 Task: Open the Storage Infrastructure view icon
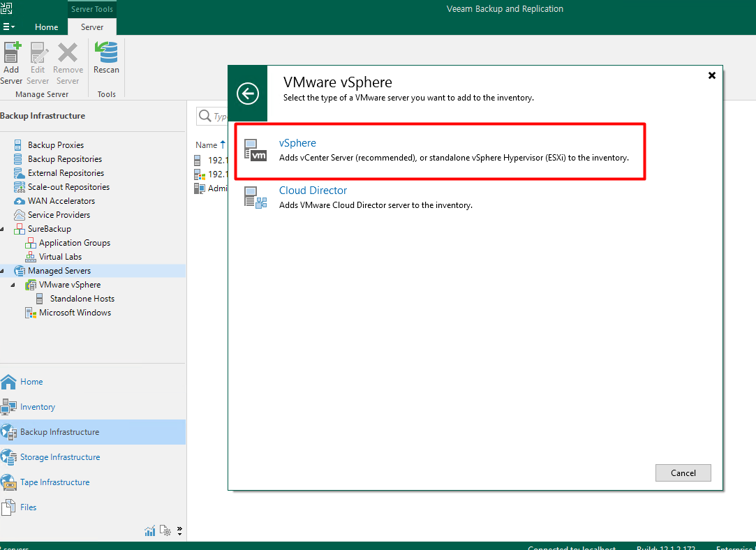pyautogui.click(x=8, y=457)
